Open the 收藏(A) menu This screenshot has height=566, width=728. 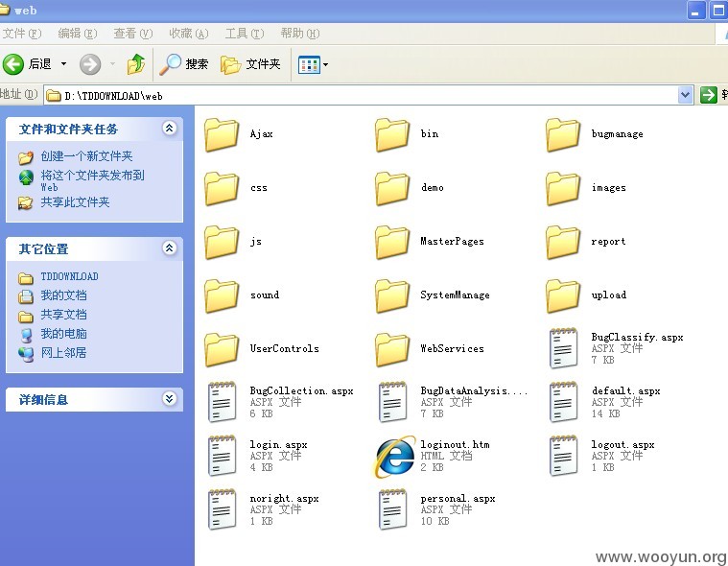(189, 34)
